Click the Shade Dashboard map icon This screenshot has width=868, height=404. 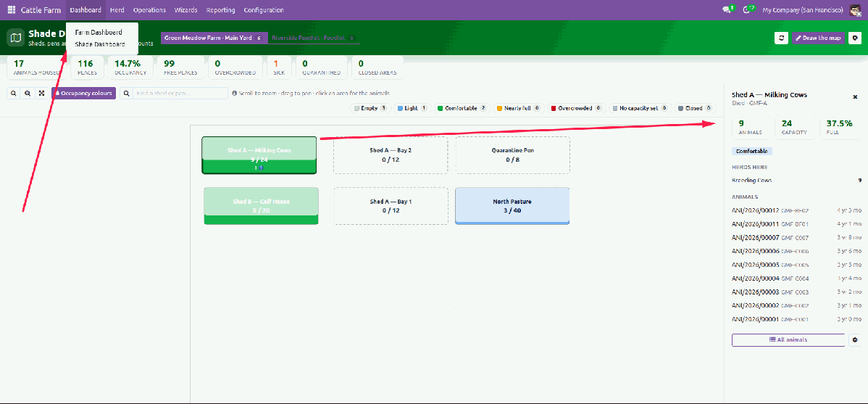tap(15, 38)
